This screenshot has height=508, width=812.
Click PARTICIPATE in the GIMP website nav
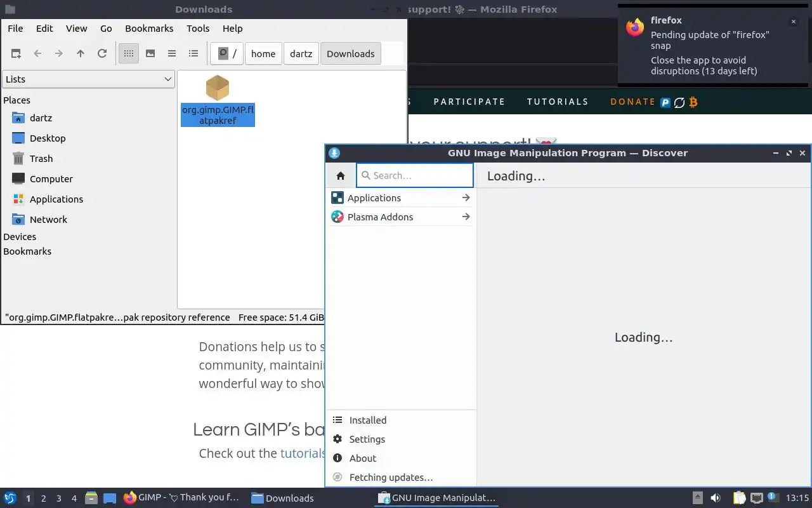pyautogui.click(x=469, y=102)
